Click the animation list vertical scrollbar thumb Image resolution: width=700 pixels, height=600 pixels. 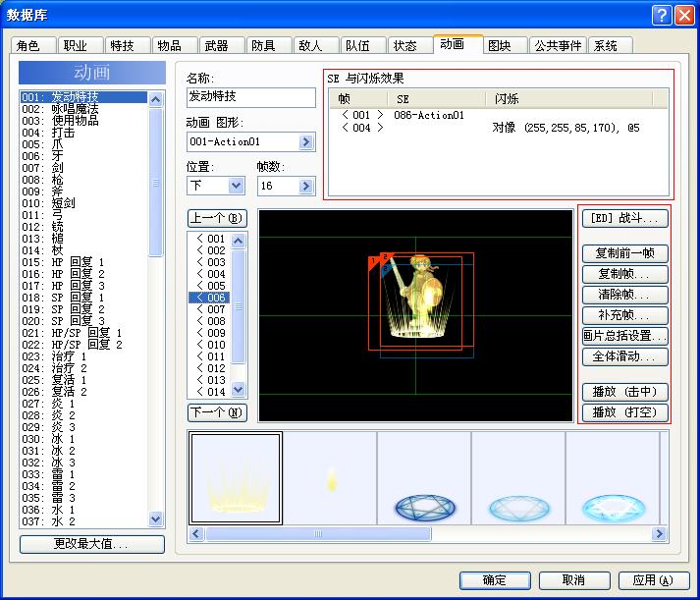pos(155,182)
